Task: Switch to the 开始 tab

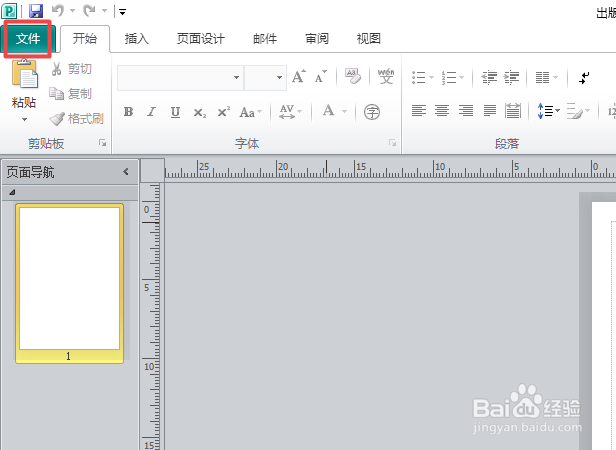Action: 84,39
